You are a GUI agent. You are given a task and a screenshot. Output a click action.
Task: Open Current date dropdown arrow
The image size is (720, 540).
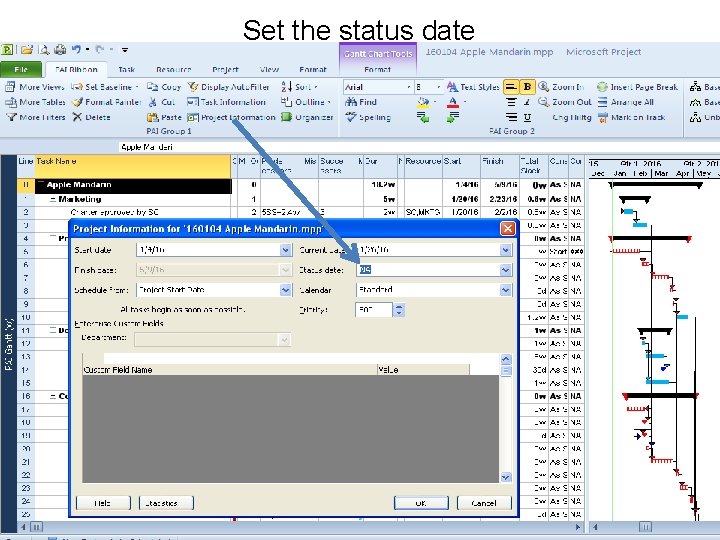[506, 250]
